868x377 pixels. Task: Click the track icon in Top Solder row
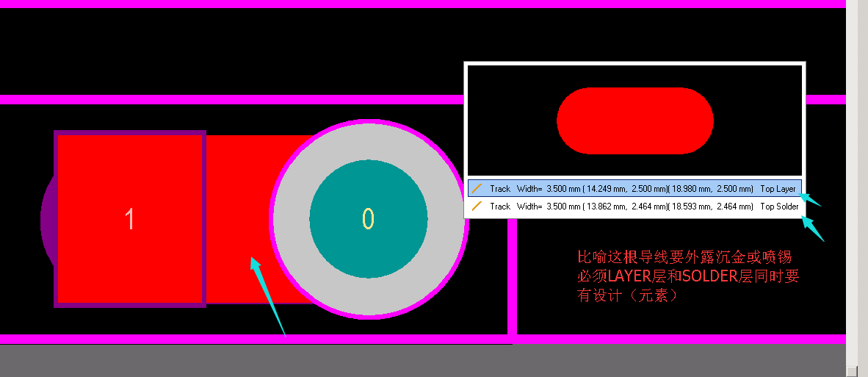(477, 207)
